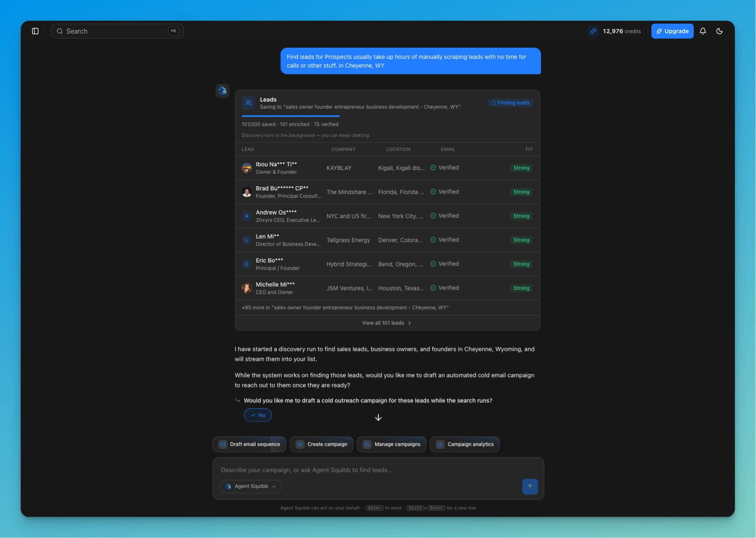Focus the Search field
The image size is (756, 538).
(117, 31)
